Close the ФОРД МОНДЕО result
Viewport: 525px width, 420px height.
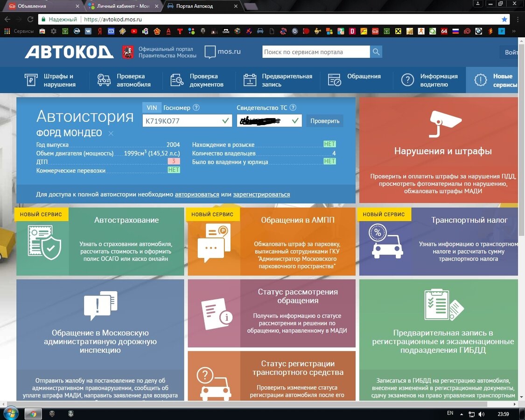[x=111, y=133]
